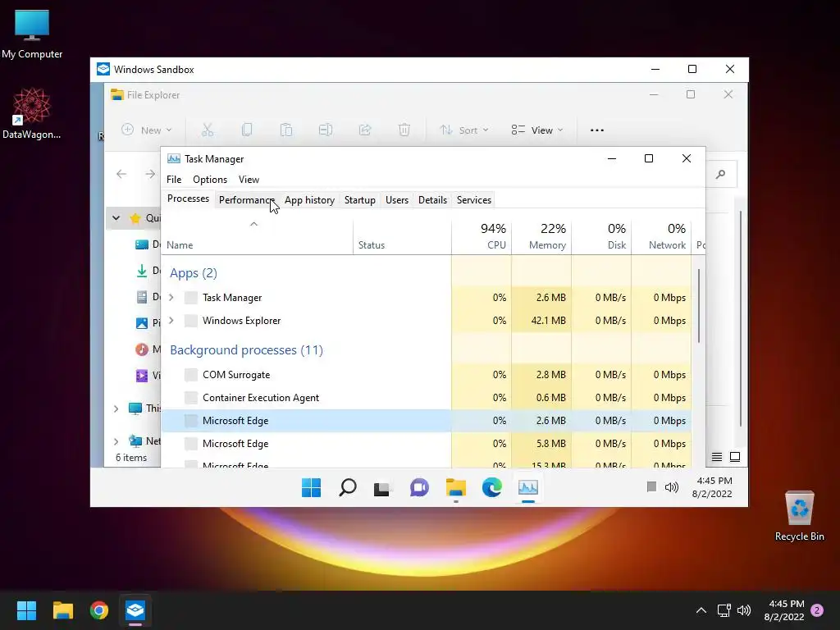Screen dimensions: 840x630
Task: Open the View dropdown in File Explorer
Action: [x=537, y=130]
